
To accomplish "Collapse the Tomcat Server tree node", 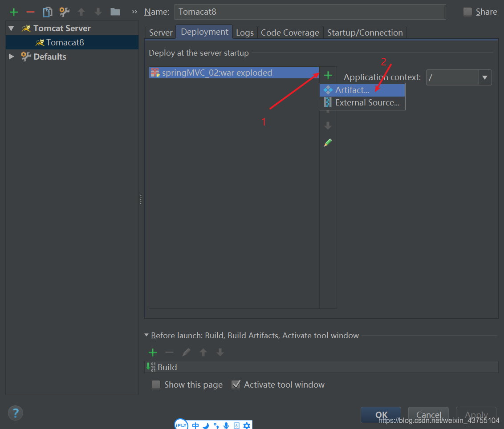I will pyautogui.click(x=11, y=28).
